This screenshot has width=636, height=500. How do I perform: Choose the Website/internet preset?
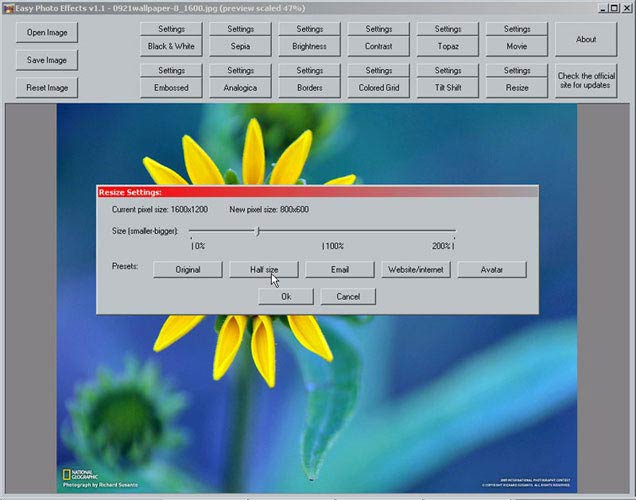pos(416,270)
